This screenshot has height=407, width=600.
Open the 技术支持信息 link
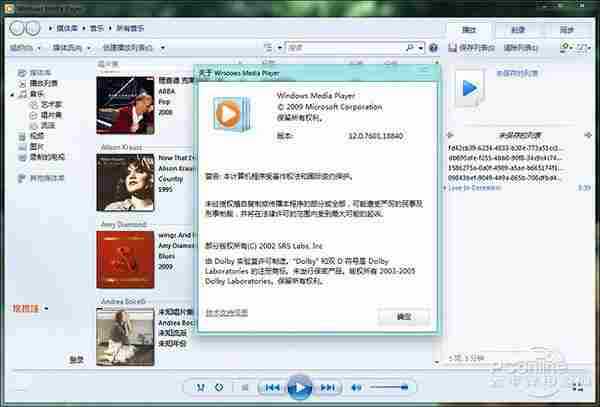click(x=227, y=312)
